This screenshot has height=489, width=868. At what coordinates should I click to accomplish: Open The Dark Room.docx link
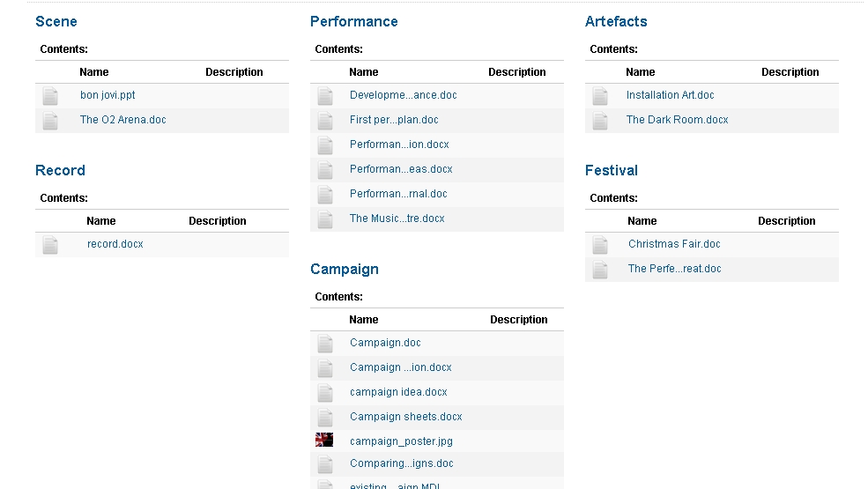tap(677, 120)
